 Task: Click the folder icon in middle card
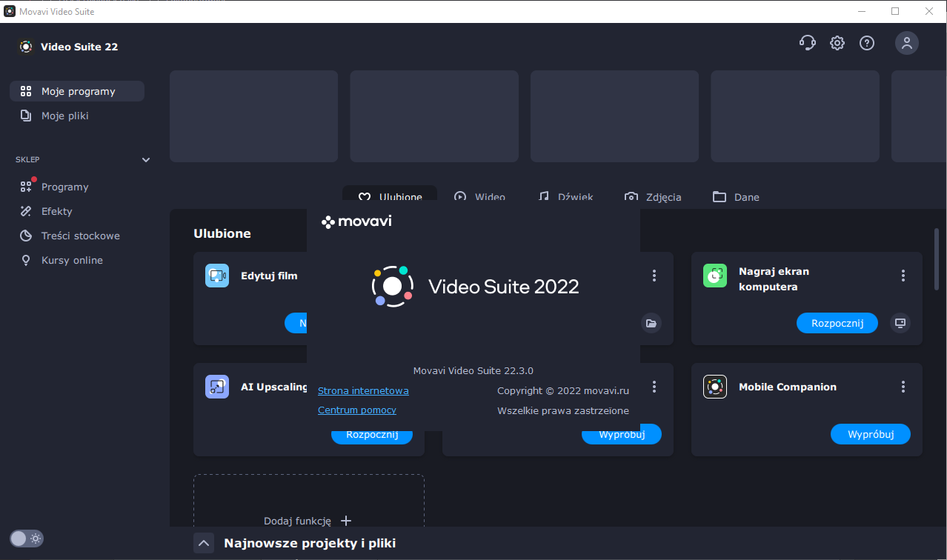(x=651, y=323)
